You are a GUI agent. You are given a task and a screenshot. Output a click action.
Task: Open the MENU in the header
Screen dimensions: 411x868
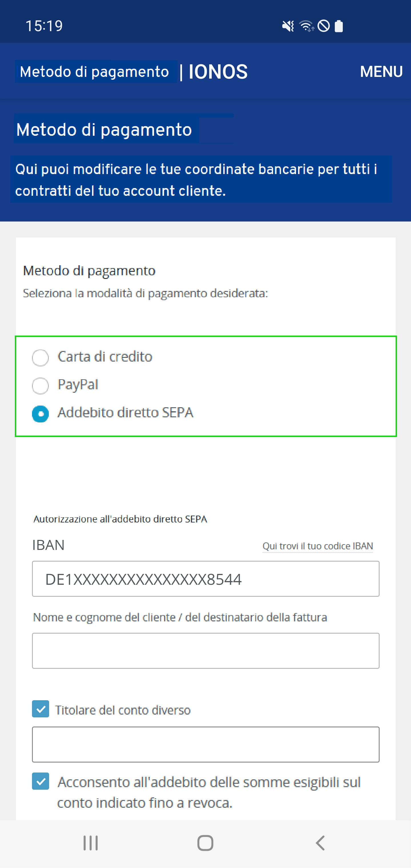click(381, 72)
